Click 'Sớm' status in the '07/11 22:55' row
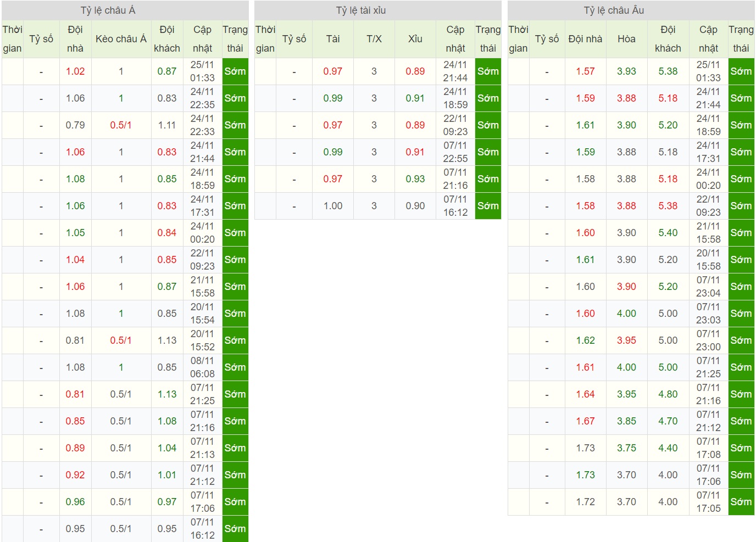The height and width of the screenshot is (542, 756). (x=488, y=152)
